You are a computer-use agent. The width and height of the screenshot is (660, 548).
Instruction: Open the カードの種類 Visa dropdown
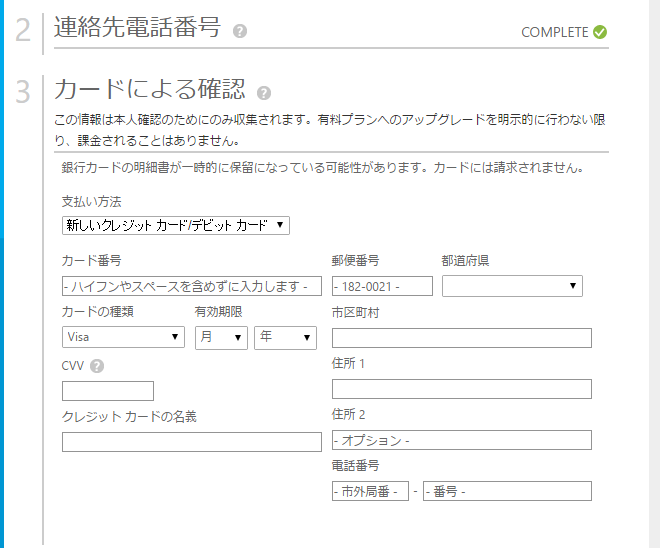(x=123, y=337)
